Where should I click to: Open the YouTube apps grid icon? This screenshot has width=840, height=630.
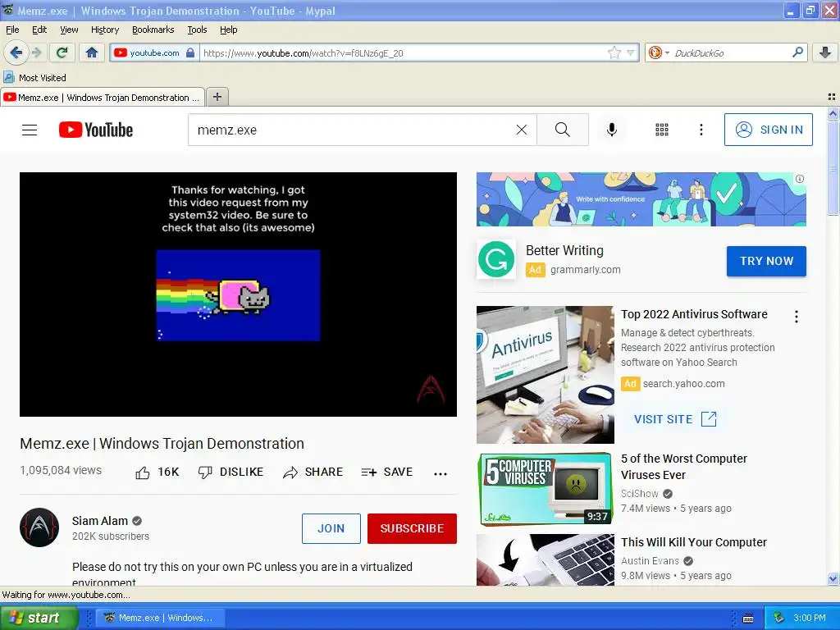pyautogui.click(x=662, y=130)
